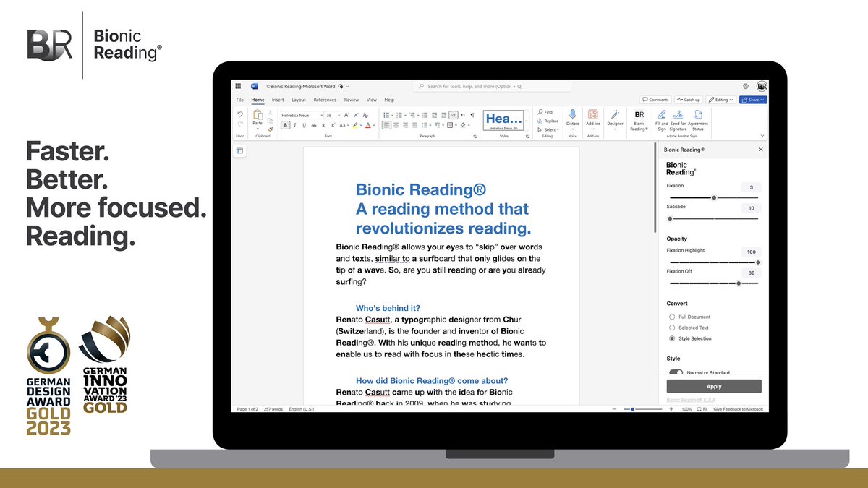Toggle Align Left
The image size is (868, 488).
click(x=386, y=124)
